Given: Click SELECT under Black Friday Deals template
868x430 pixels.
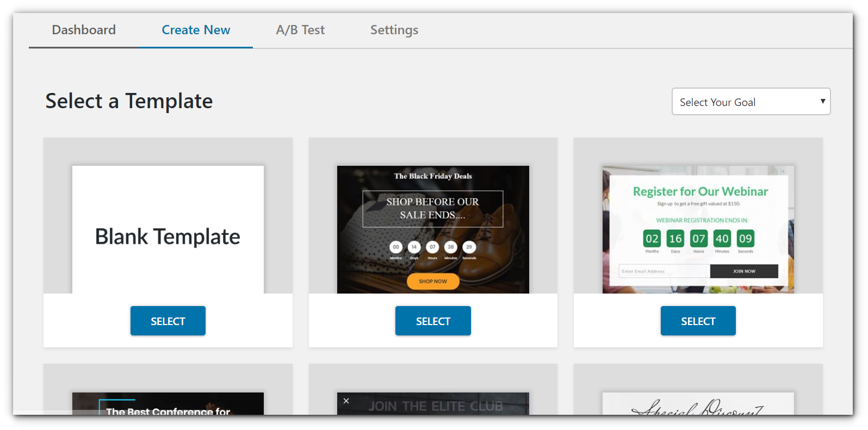Looking at the screenshot, I should 433,321.
